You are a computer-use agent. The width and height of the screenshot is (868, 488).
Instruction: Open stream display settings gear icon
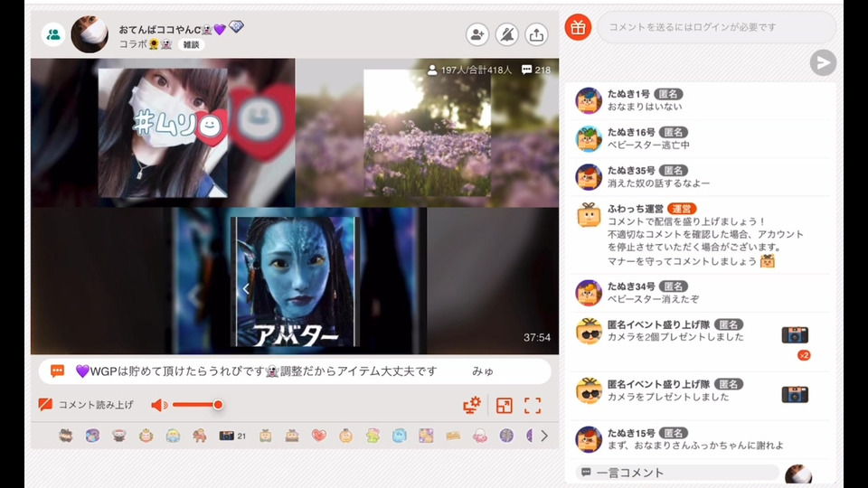472,405
